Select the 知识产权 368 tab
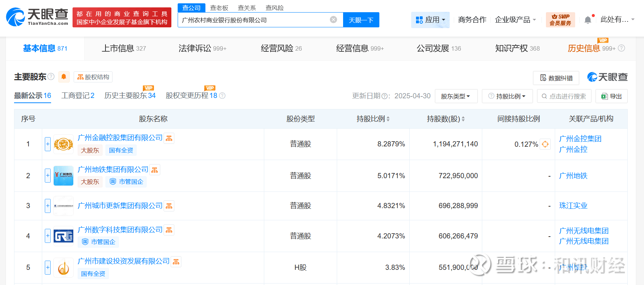 pos(517,48)
